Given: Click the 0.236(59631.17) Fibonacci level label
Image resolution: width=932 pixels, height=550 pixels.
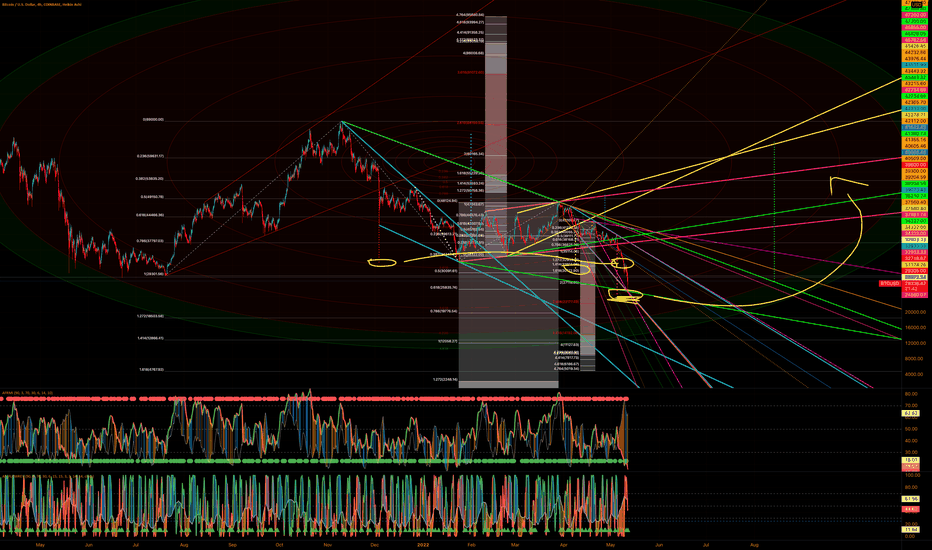Looking at the screenshot, I should click(x=150, y=156).
